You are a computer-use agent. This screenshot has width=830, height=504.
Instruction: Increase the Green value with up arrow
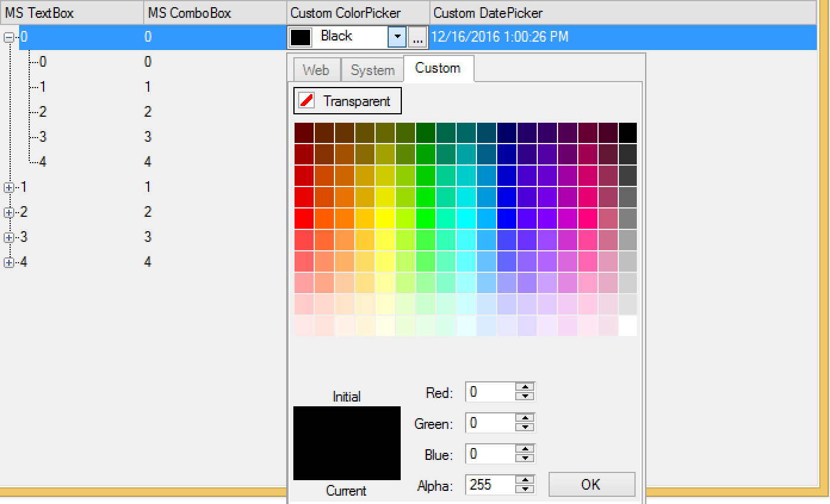525,419
